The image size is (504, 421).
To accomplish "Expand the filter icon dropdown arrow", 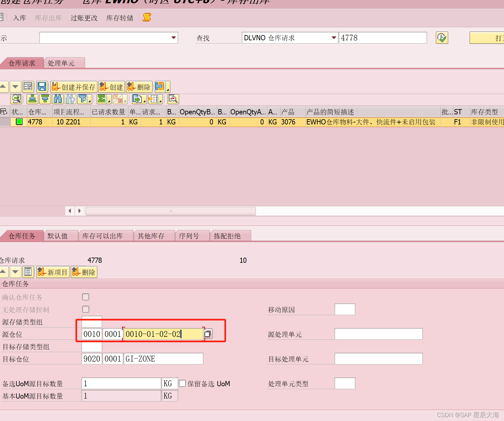I will [90, 101].
